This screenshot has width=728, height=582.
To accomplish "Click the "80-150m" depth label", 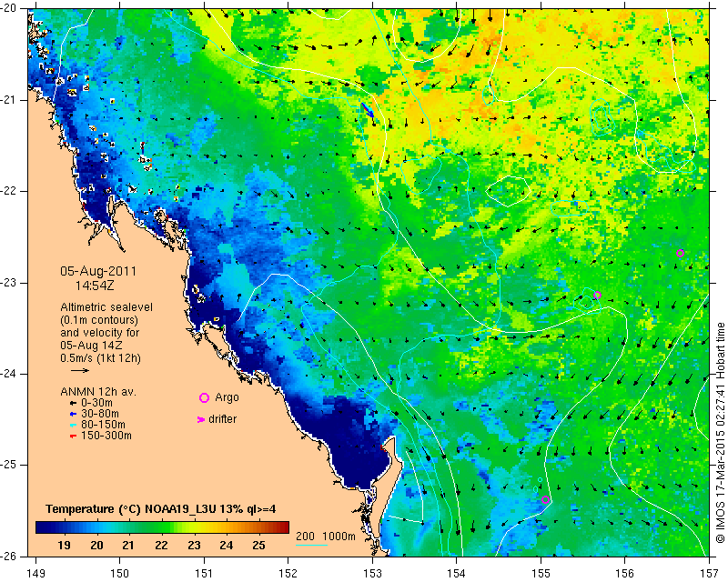I will click(103, 425).
